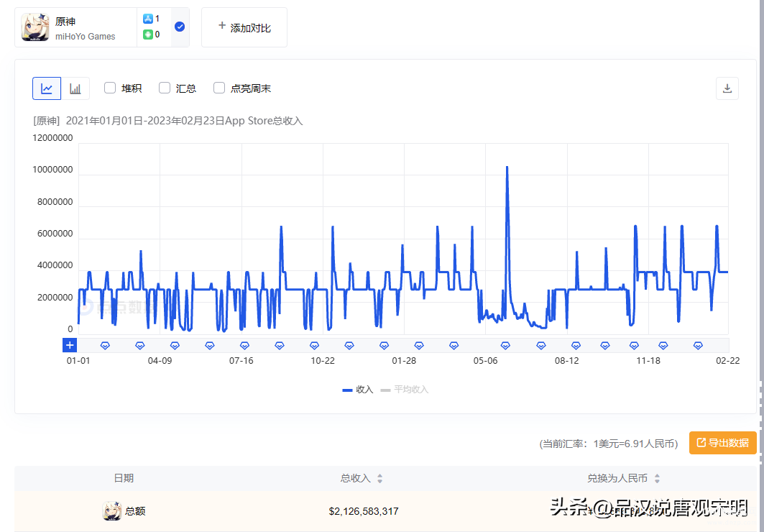Switch to line chart view
Image resolution: width=764 pixels, height=532 pixels.
point(47,88)
